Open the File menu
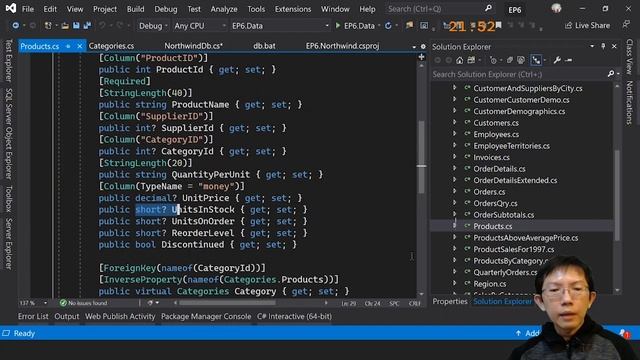Viewport: 640px width, 360px height. click(28, 9)
